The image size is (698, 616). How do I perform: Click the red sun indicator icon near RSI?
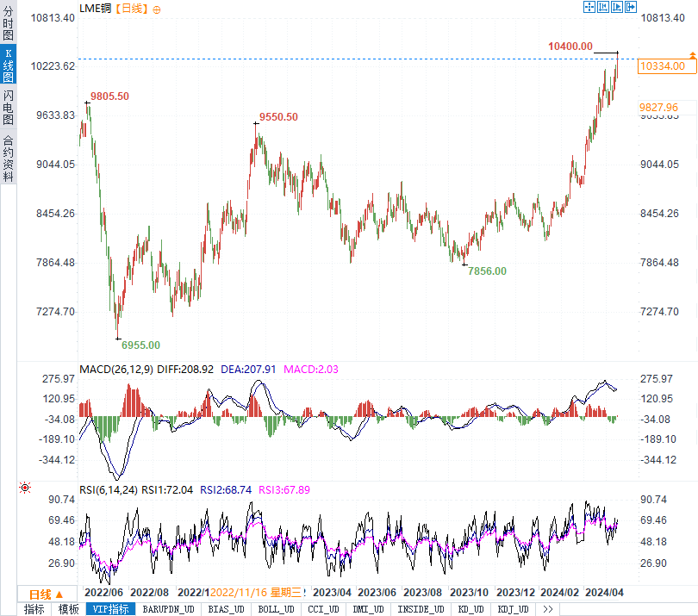coord(25,488)
